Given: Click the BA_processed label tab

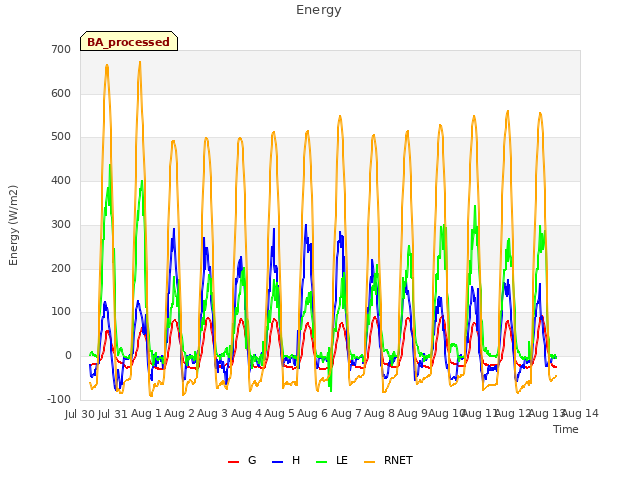Looking at the screenshot, I should (129, 41).
